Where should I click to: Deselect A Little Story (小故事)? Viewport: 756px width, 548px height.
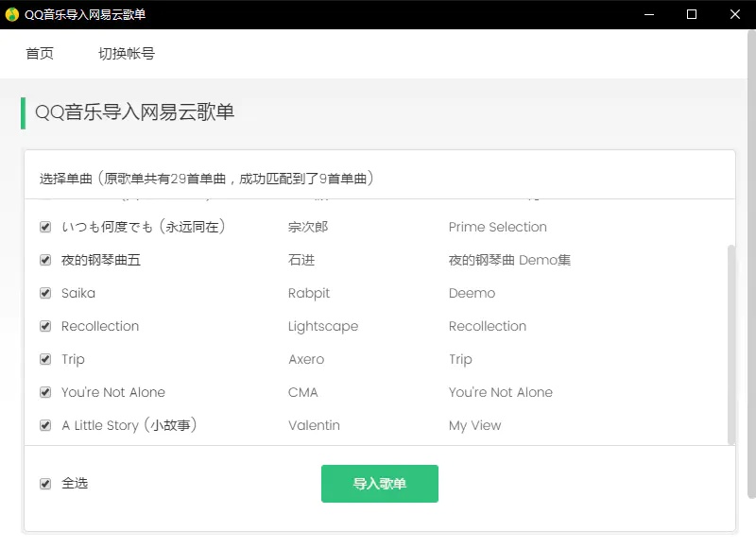(45, 425)
